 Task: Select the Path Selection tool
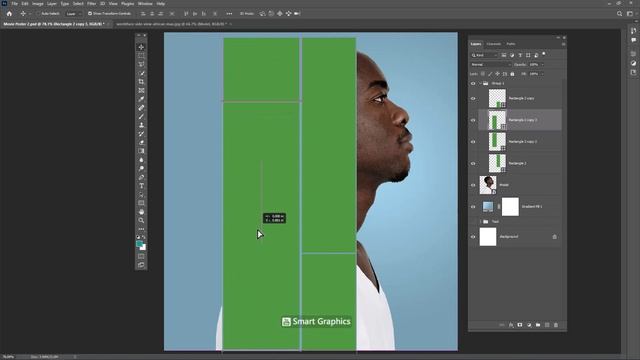[141, 194]
